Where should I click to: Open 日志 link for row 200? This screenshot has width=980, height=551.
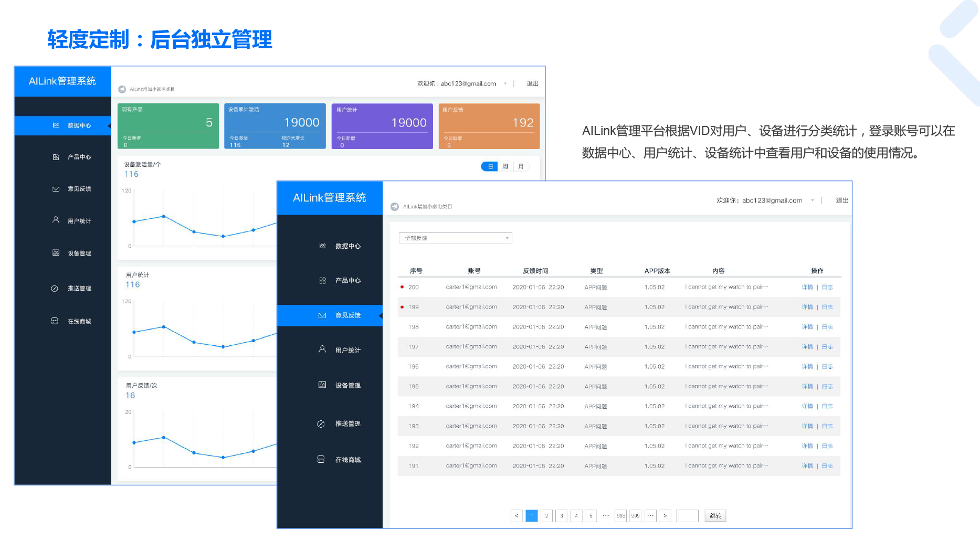[x=827, y=287]
